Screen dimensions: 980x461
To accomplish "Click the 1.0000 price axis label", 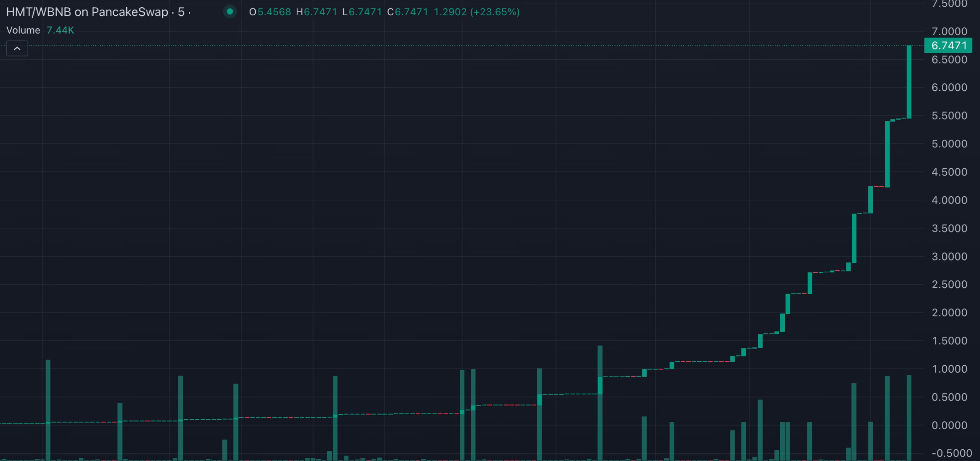I will coord(949,369).
